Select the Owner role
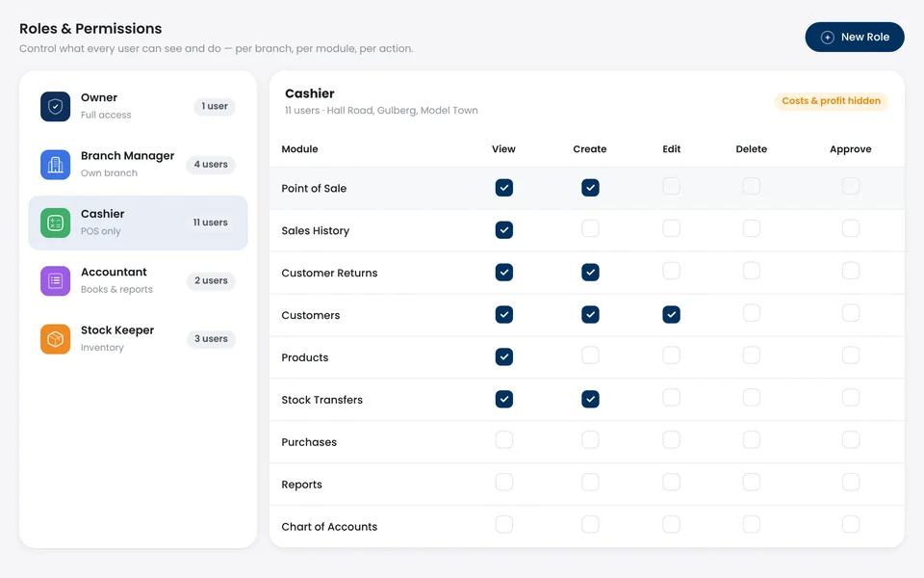Viewport: 924px width, 578px height. point(138,107)
